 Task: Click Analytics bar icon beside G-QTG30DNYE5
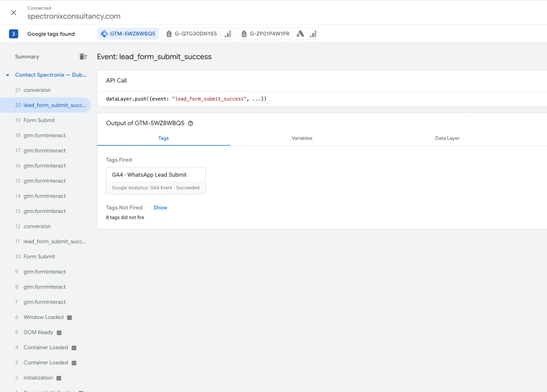[x=228, y=34]
